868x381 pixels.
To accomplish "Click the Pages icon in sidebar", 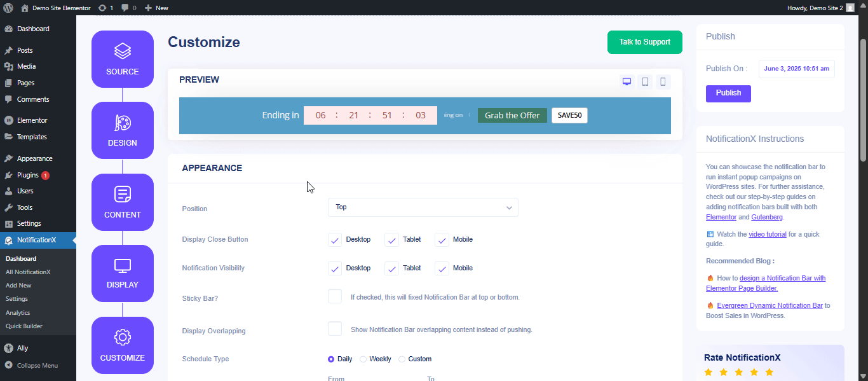I will (x=8, y=83).
